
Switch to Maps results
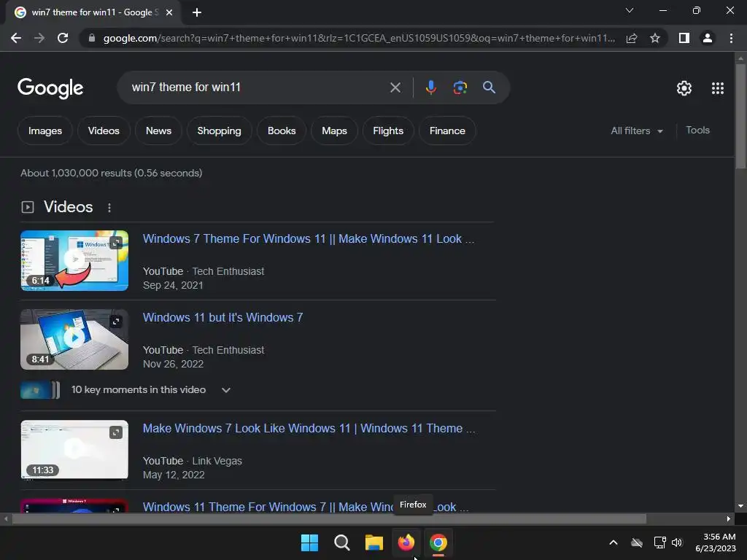pos(334,131)
